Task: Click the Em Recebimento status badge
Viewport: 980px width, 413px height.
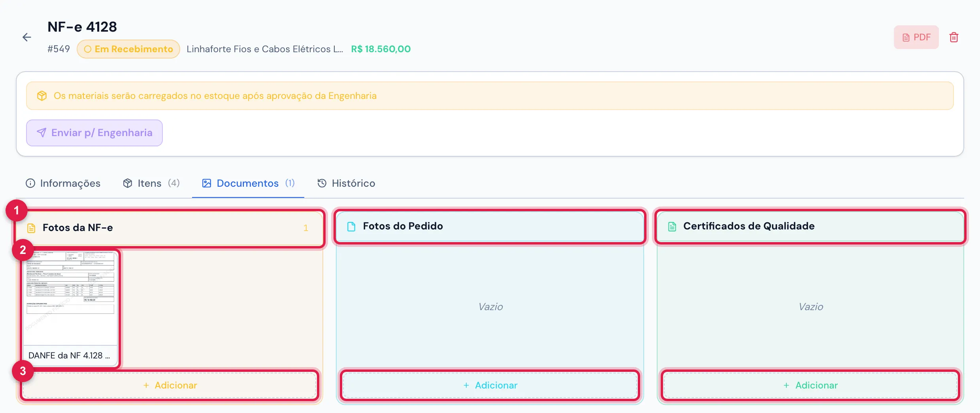Action: [x=128, y=49]
